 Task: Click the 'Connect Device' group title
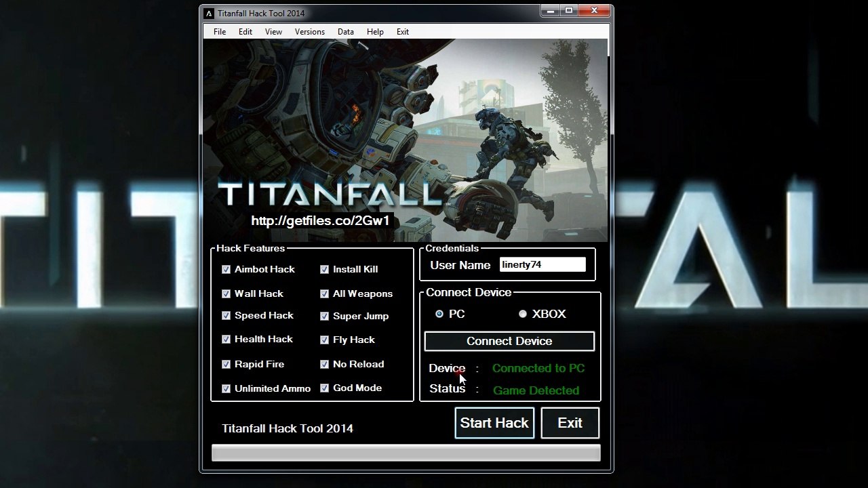pos(469,292)
